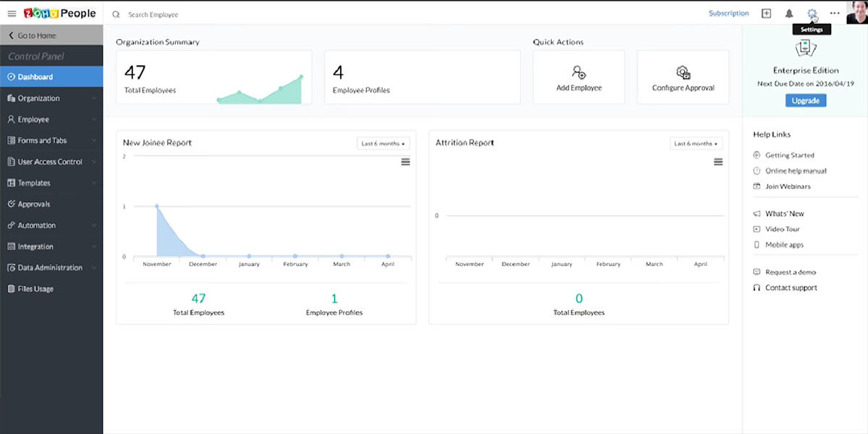Click the Upgrade button
Image resolution: width=868 pixels, height=434 pixels.
coord(805,101)
